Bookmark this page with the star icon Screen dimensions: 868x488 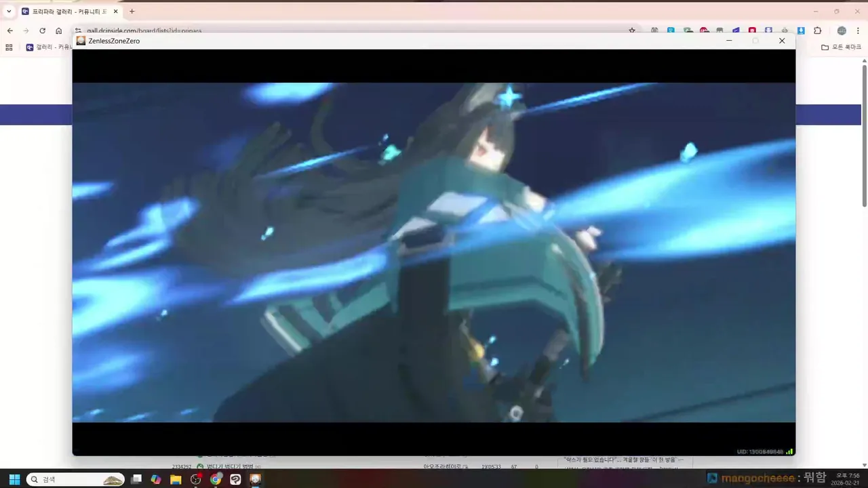pos(632,30)
